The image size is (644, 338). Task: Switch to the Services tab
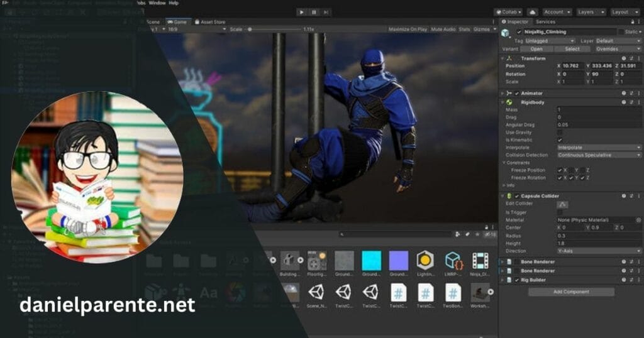point(545,22)
